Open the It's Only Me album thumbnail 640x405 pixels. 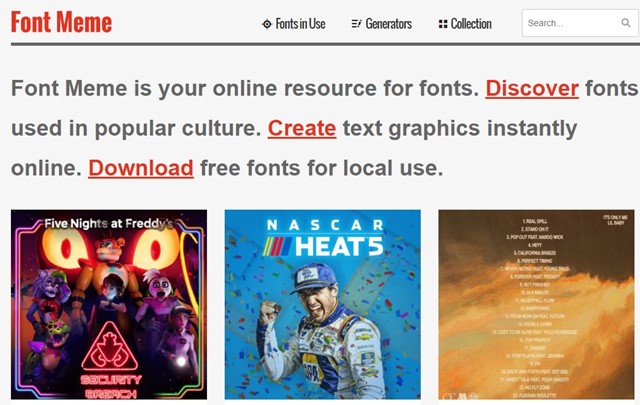pyautogui.click(x=536, y=305)
